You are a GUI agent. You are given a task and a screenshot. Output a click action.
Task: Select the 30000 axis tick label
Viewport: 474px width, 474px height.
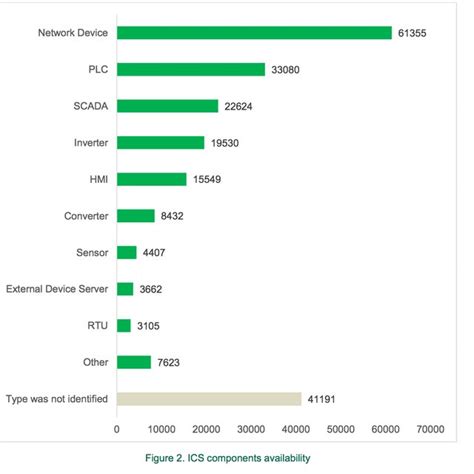[x=251, y=429]
